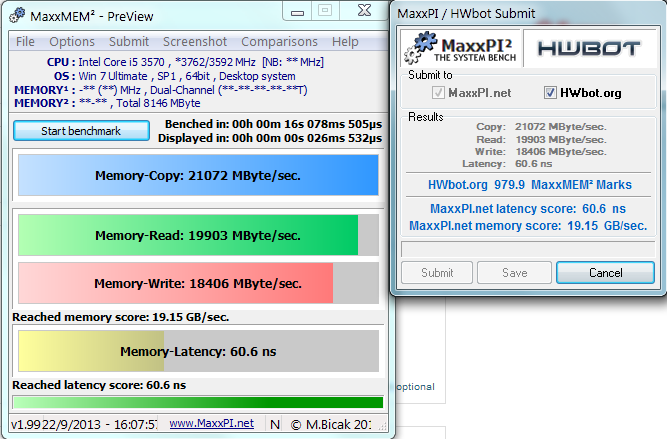Click 'MaxxPI.net memory score: 19.15 GB/sec.'
The height and width of the screenshot is (439, 667).
coord(528,225)
